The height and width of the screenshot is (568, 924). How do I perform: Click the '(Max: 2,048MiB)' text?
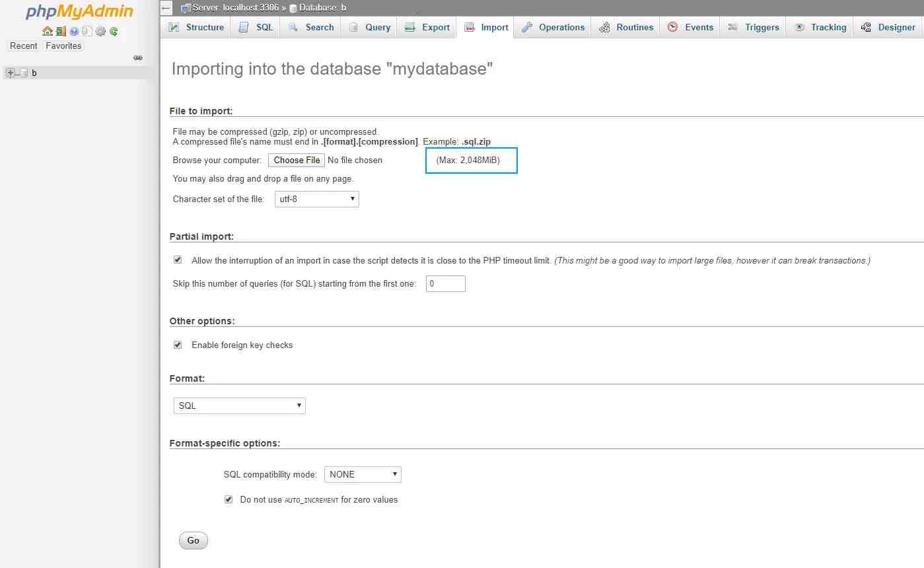(468, 160)
